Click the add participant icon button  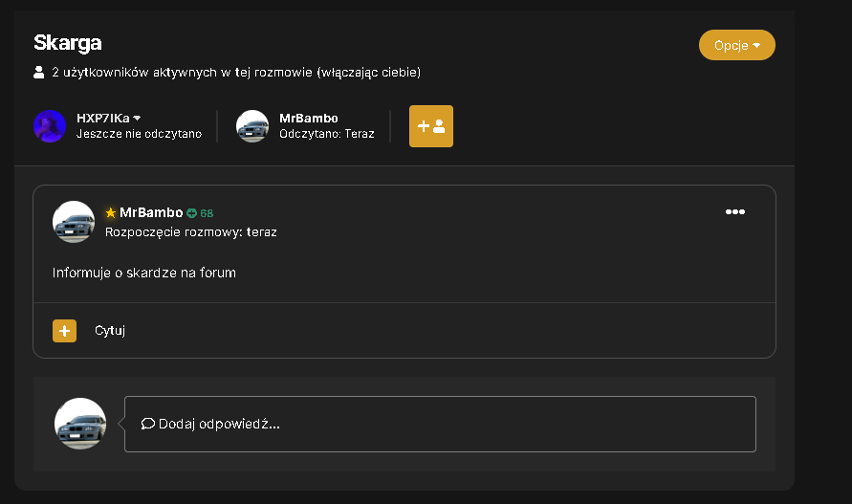(431, 126)
